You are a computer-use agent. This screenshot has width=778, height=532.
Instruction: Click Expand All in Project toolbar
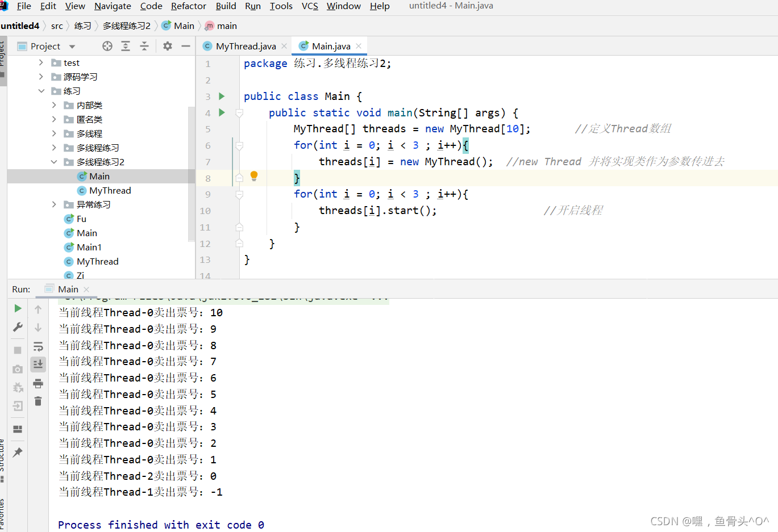126,46
